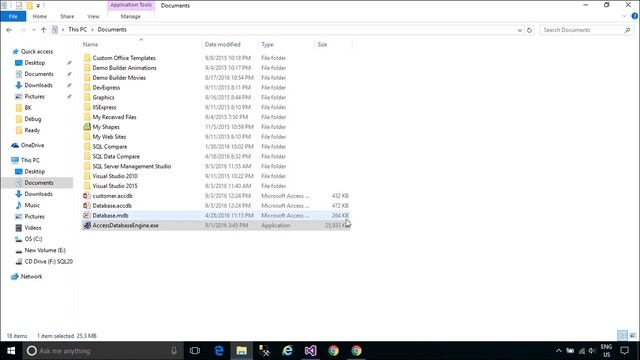Select the DevExpress folder icon
Image resolution: width=640 pixels, height=360 pixels.
click(x=87, y=87)
